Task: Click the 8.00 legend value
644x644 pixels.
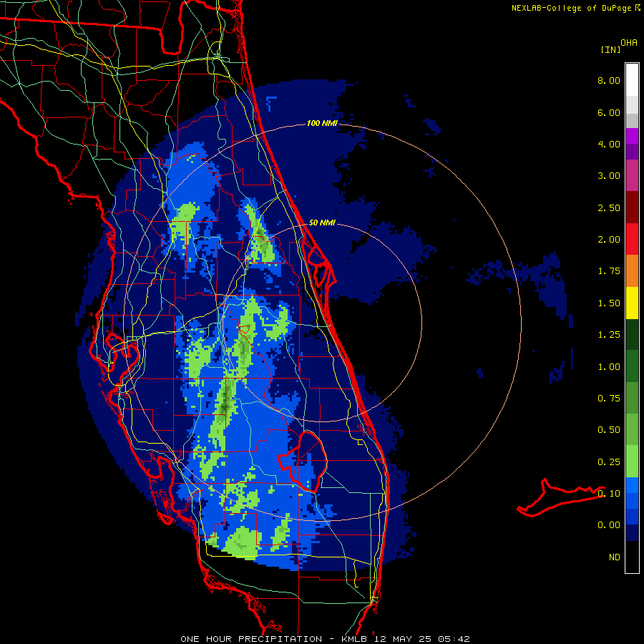Action: point(609,80)
